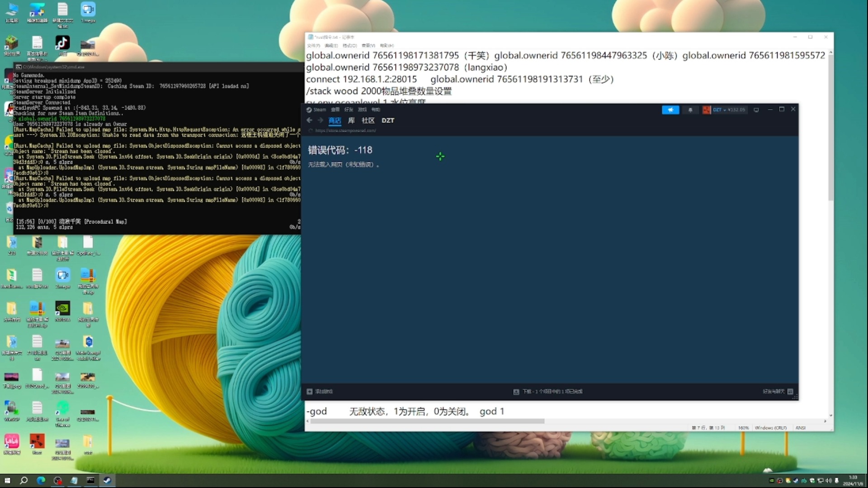Click the Steam Big Picture mode icon
Screen dimensions: 868x488
click(x=756, y=110)
